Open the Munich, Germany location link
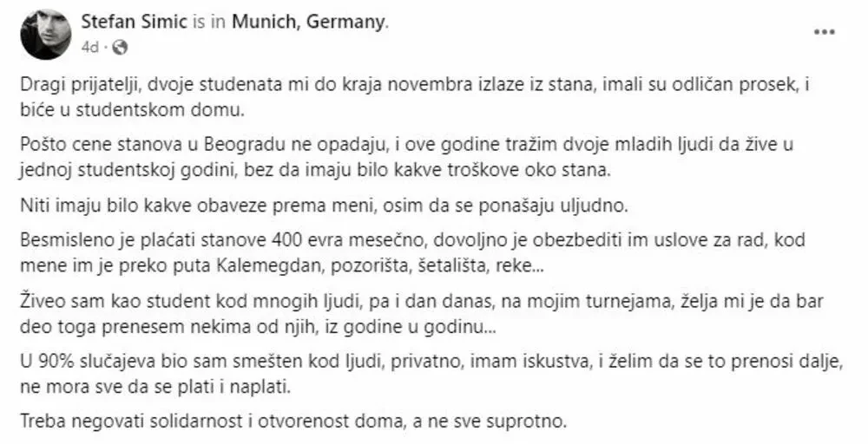 (310, 23)
